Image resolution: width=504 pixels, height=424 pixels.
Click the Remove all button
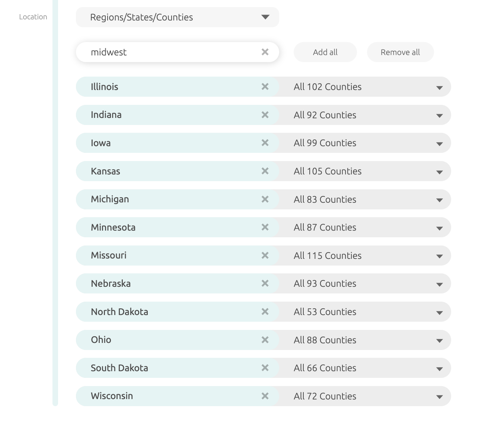coord(400,52)
